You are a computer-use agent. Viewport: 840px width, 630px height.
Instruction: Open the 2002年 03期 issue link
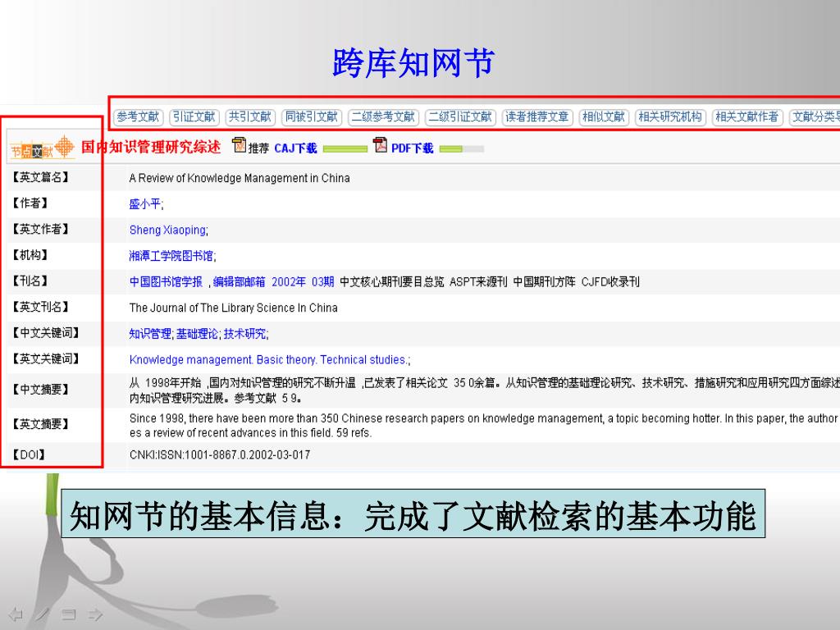303,282
